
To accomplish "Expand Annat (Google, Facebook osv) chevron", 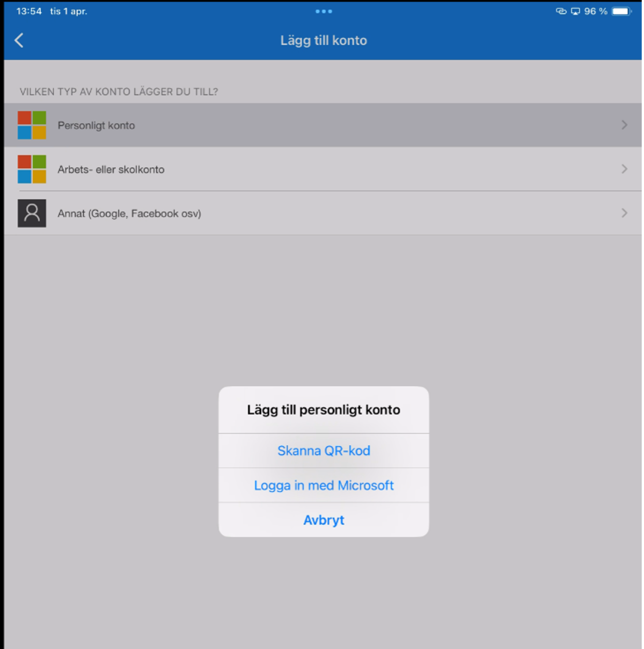I will [624, 213].
